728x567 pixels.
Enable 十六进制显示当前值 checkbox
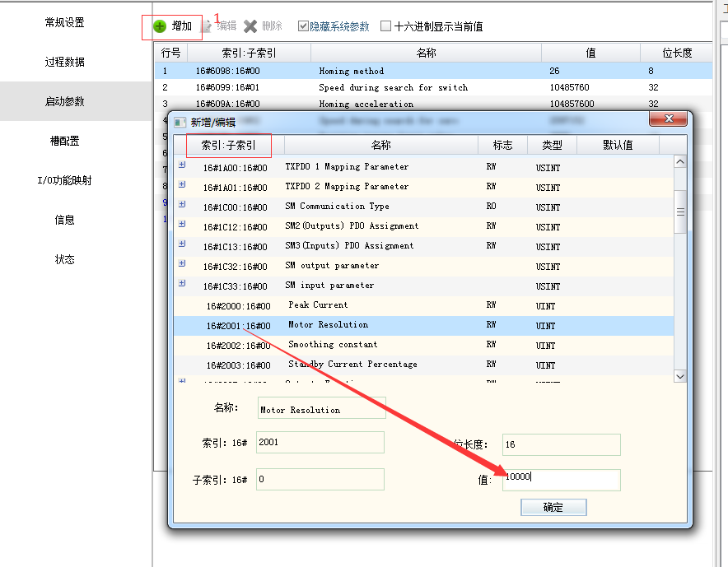385,26
